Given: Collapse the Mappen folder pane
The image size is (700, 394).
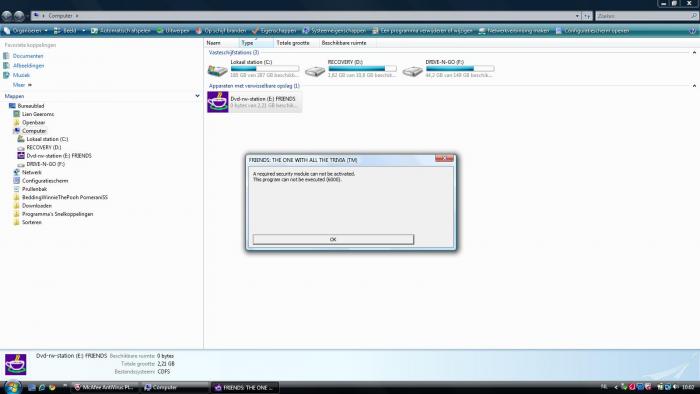Looking at the screenshot, I should pos(197,96).
